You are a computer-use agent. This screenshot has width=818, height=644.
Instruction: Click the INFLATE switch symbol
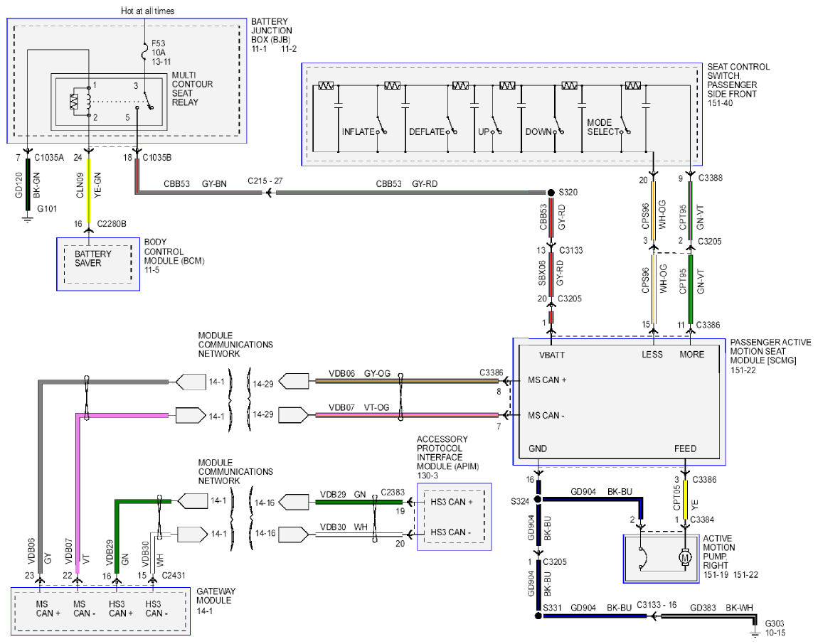click(381, 128)
